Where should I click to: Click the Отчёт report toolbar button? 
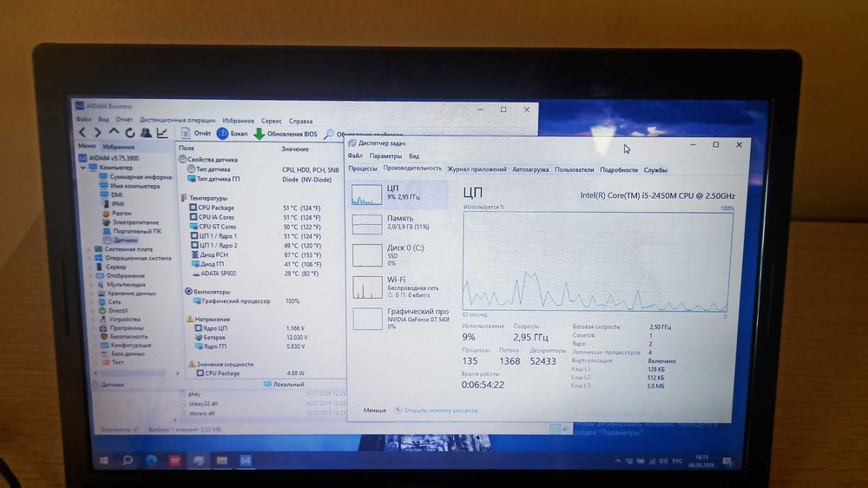196,134
